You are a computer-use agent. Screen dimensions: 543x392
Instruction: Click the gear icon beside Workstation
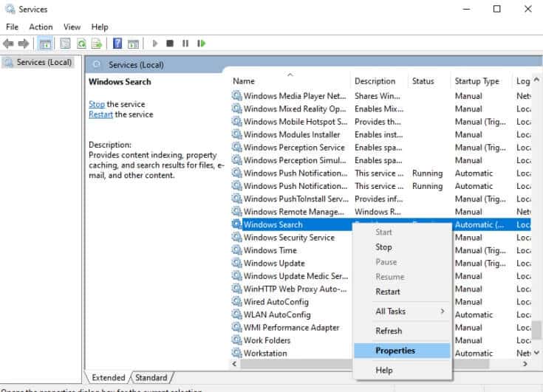(x=237, y=353)
